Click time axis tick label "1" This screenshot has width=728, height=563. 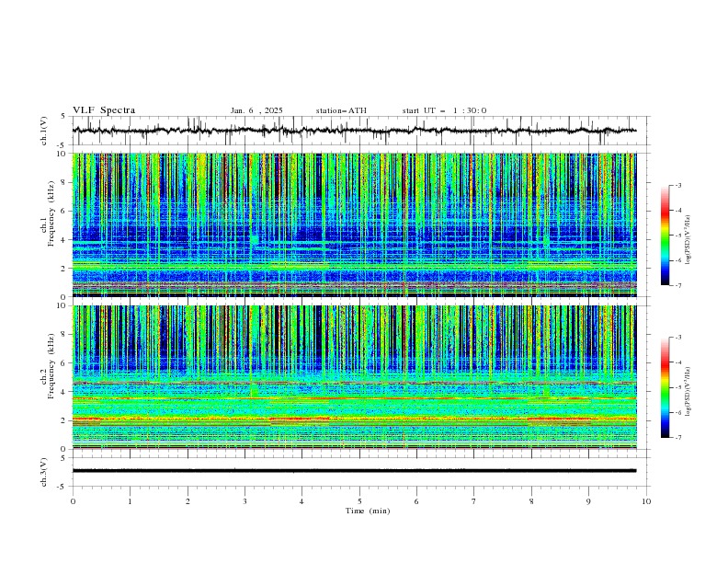point(130,501)
